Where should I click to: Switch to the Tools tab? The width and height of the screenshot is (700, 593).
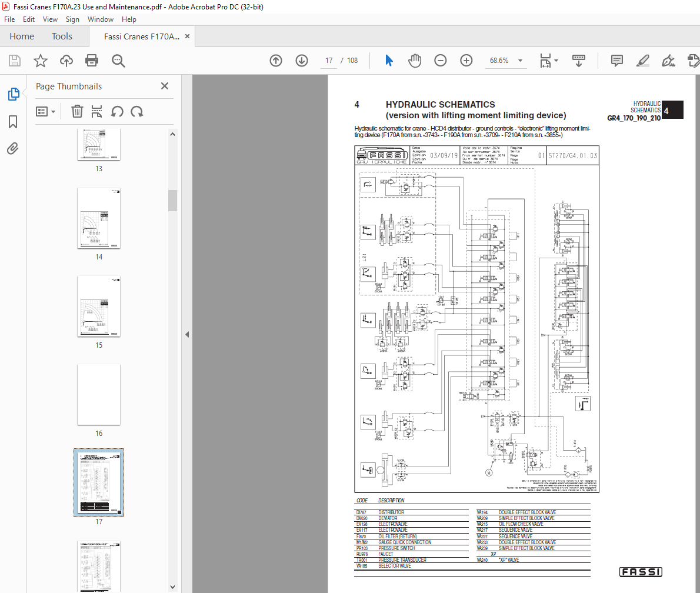point(62,36)
